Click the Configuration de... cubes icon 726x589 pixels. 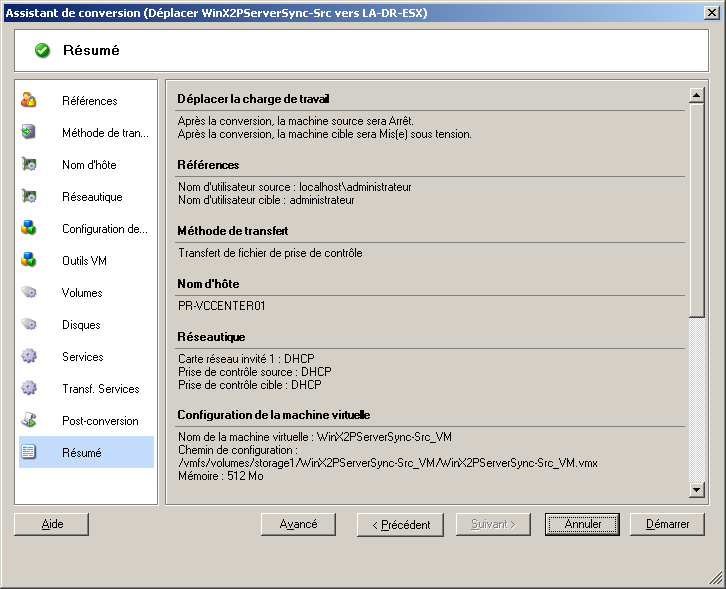(29, 228)
